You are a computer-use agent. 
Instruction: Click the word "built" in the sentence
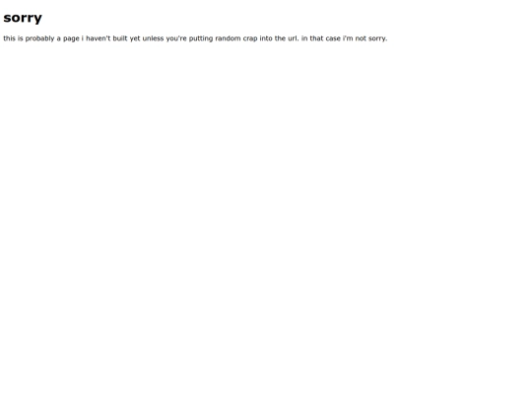click(x=120, y=38)
